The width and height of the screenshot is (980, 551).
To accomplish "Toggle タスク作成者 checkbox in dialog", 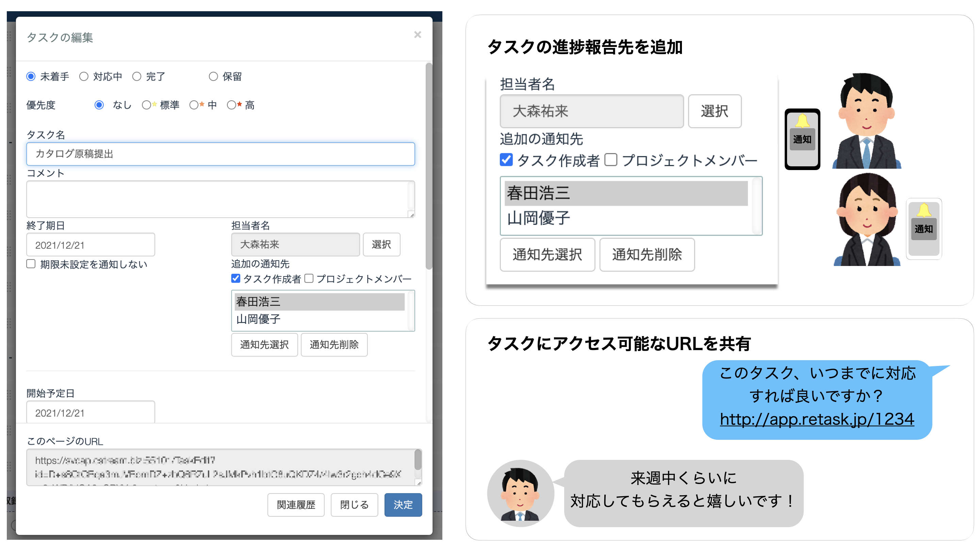I will point(235,279).
